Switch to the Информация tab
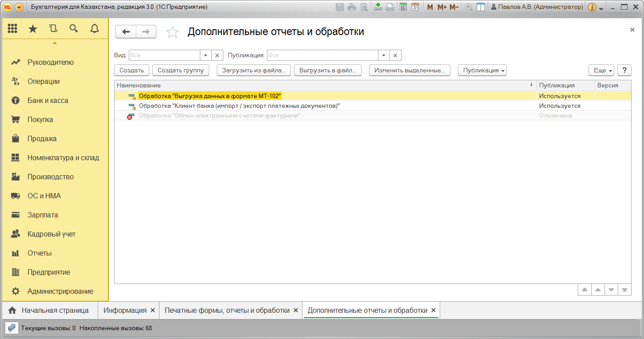Image resolution: width=644 pixels, height=339 pixels. tap(125, 311)
